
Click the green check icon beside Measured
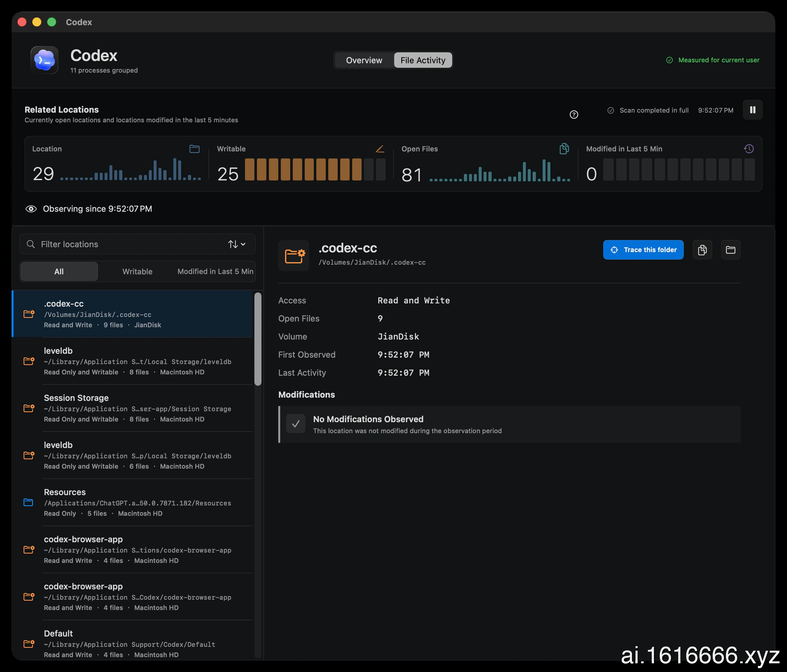tap(669, 60)
